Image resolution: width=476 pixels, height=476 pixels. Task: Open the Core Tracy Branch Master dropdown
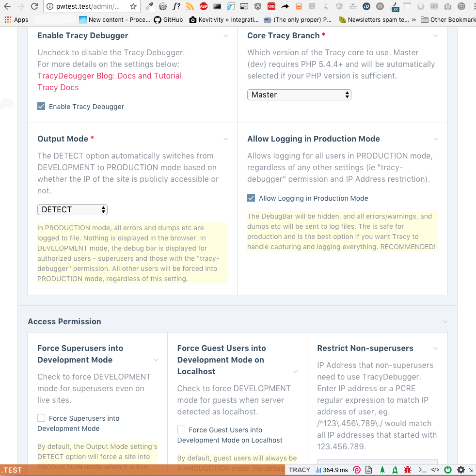pyautogui.click(x=299, y=95)
